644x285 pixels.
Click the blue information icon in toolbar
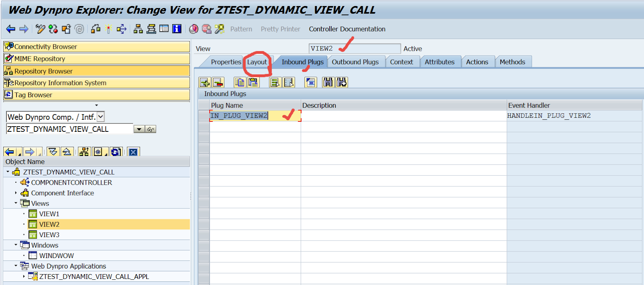(x=177, y=29)
